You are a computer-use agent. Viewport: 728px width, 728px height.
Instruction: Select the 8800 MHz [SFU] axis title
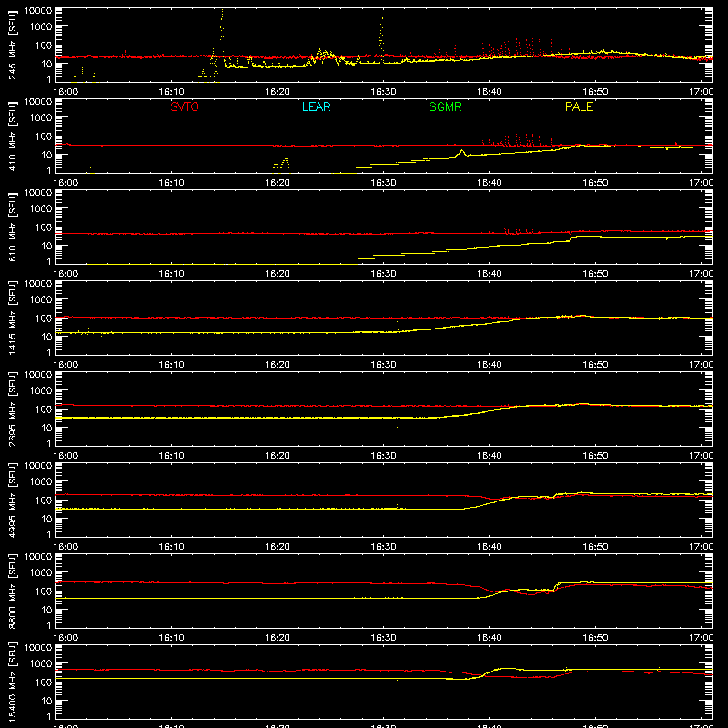(13, 591)
